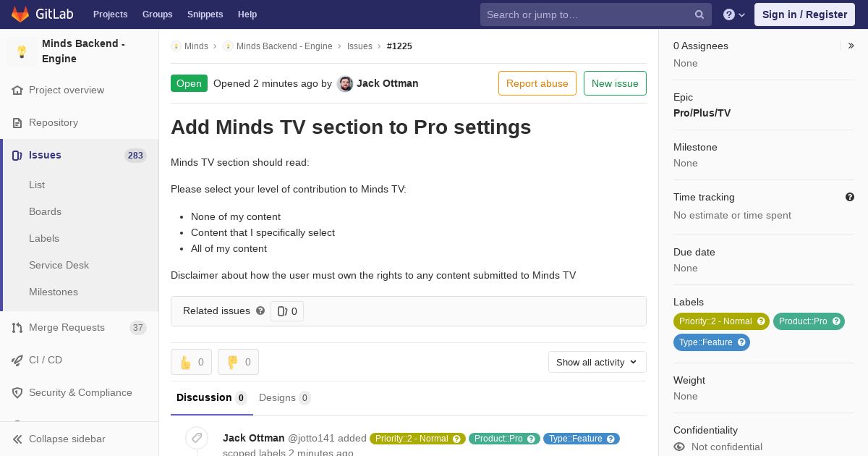Give a thumbs down reaction
Screen dimensions: 868x456
(x=238, y=362)
